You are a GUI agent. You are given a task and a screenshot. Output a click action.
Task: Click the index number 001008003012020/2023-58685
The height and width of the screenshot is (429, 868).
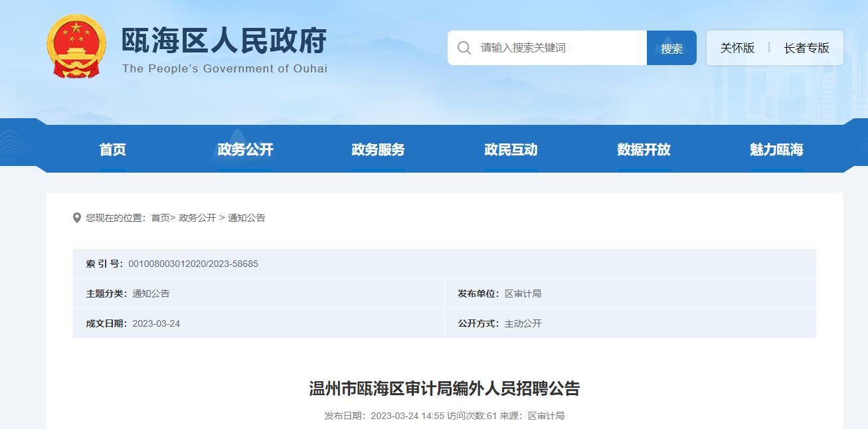pyautogui.click(x=193, y=264)
